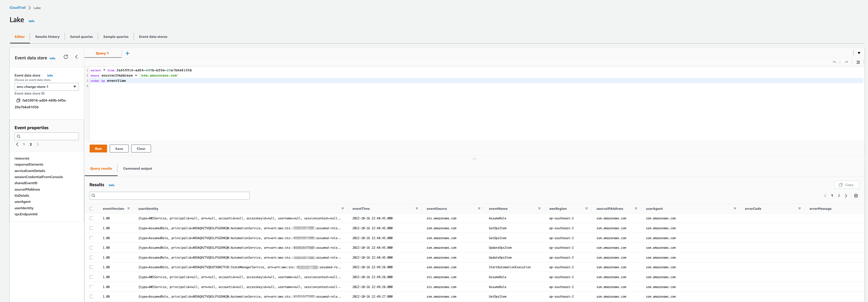Go back via the CloudTrail breadcrumb

pos(17,7)
